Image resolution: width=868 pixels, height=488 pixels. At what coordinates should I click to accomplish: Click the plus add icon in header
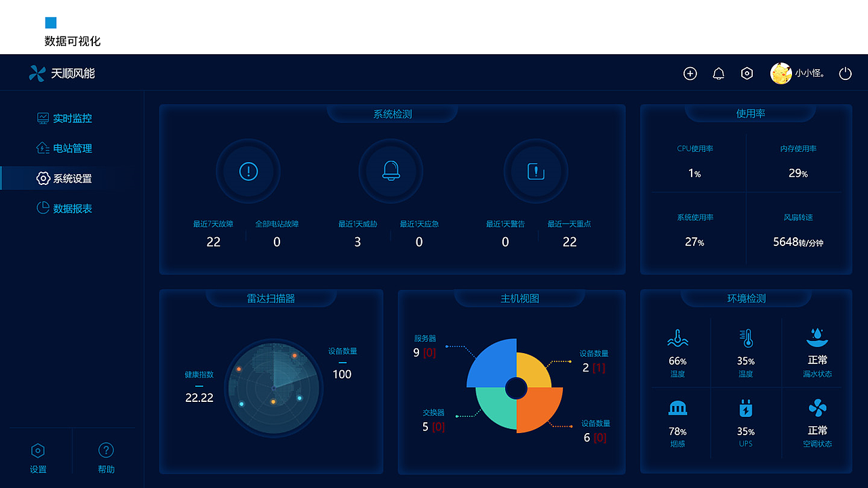(x=690, y=73)
